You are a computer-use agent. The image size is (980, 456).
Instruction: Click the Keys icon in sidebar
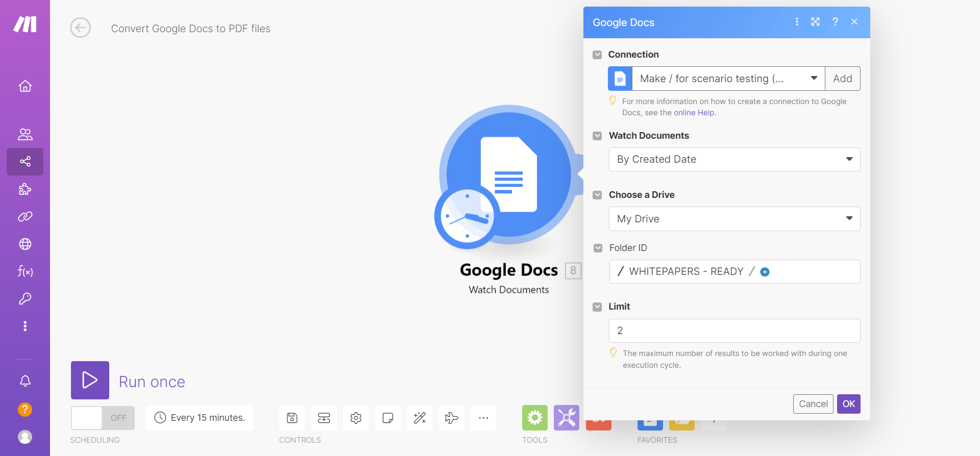click(25, 299)
